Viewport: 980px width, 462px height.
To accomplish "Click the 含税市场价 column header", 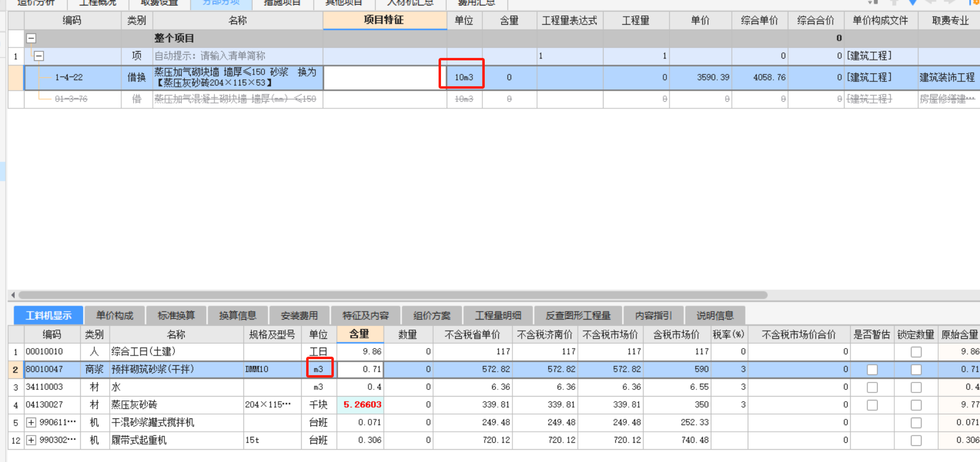I will tap(676, 334).
